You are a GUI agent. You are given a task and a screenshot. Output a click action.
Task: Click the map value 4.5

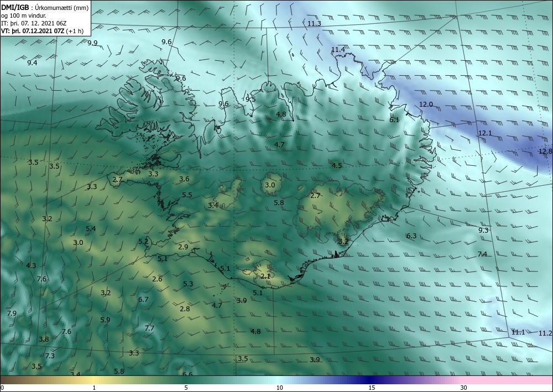pyautogui.click(x=337, y=165)
